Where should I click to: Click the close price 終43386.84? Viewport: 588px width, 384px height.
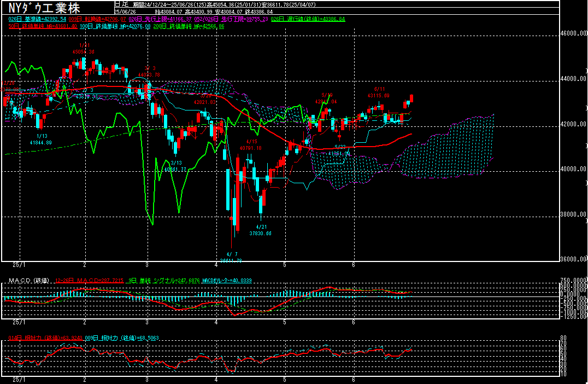click(x=258, y=11)
